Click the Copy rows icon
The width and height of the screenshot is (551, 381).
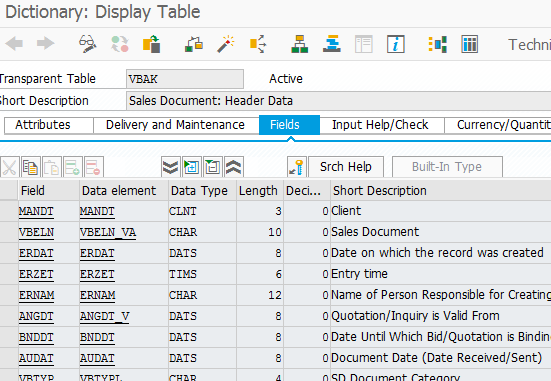click(x=31, y=167)
